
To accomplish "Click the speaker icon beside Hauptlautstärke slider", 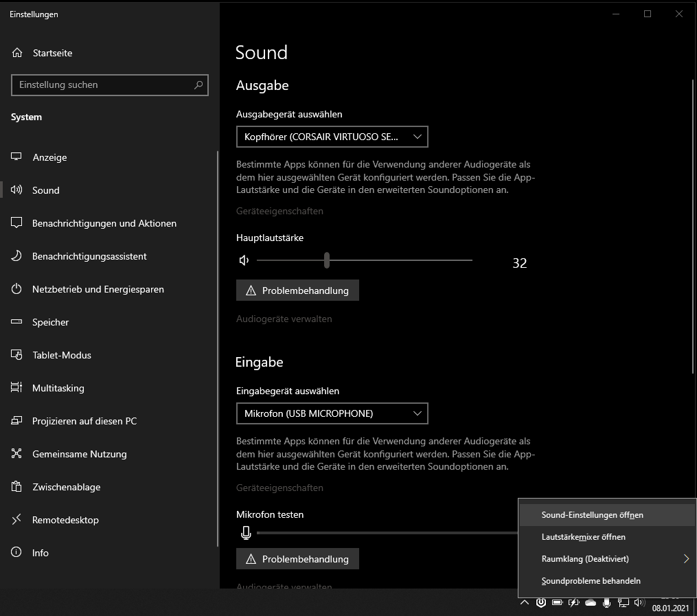I will point(243,260).
